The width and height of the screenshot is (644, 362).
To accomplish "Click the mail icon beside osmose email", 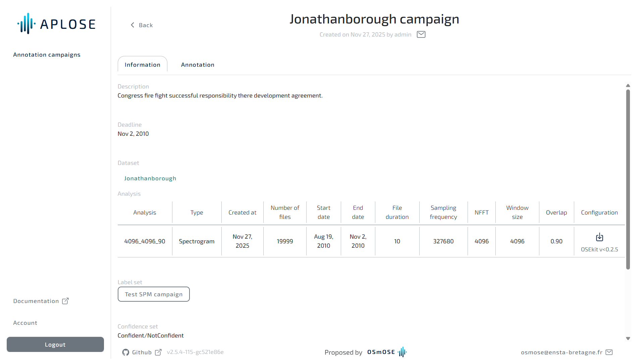I will click(609, 352).
